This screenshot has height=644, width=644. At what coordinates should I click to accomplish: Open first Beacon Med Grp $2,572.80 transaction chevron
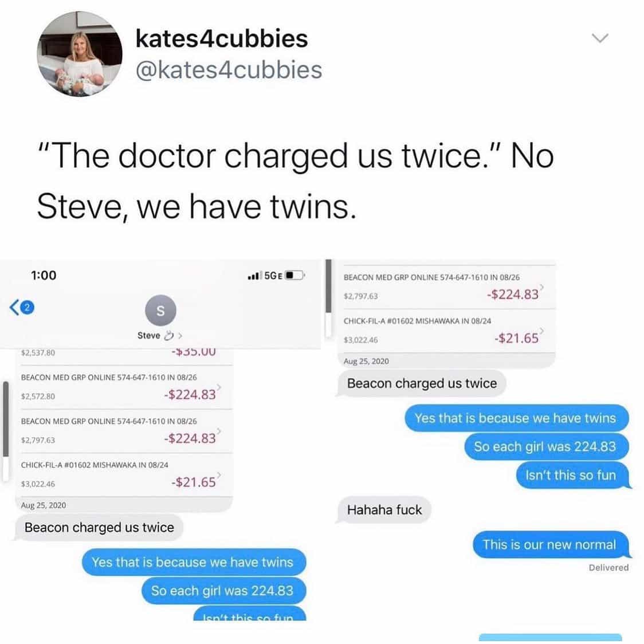coord(219,387)
